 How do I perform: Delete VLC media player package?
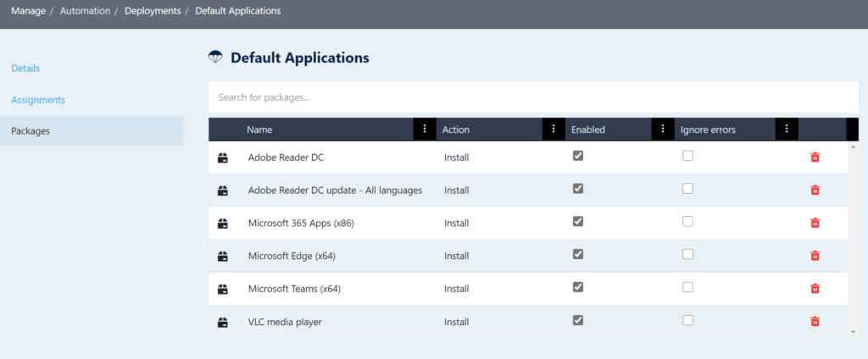pyautogui.click(x=815, y=322)
